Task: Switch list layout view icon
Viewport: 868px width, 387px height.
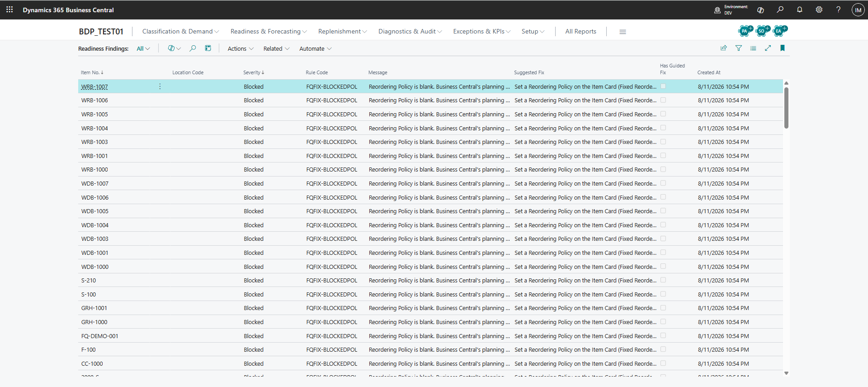Action: pos(753,48)
